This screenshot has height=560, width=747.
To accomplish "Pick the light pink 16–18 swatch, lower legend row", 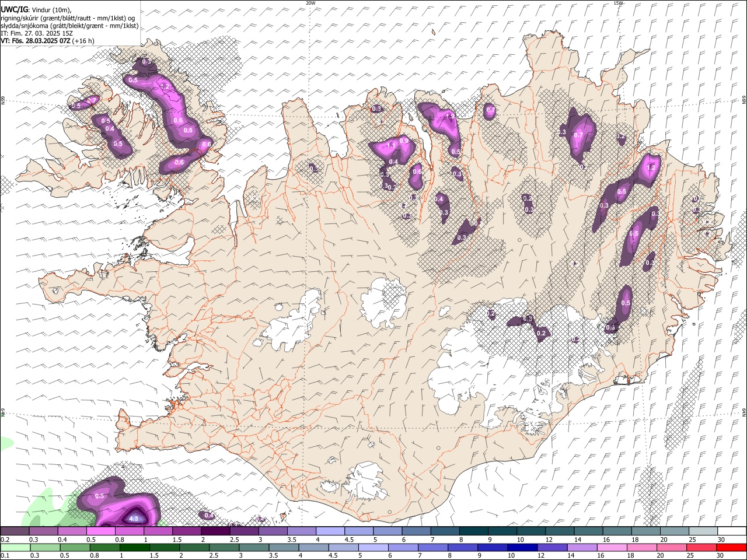I will [x=612, y=547].
